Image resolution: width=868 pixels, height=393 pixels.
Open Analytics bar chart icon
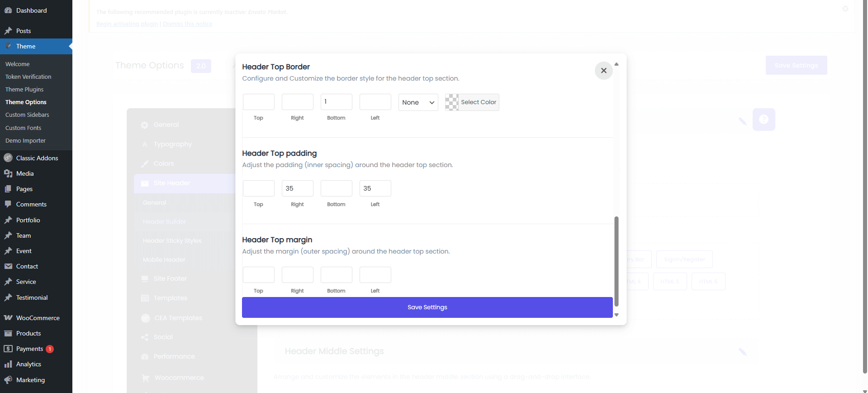tap(8, 364)
